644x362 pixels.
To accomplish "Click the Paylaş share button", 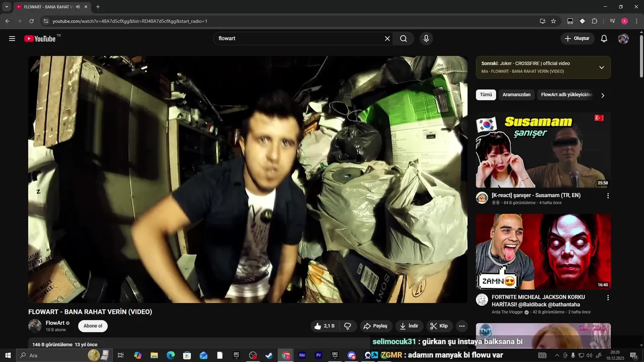I will [x=375, y=326].
